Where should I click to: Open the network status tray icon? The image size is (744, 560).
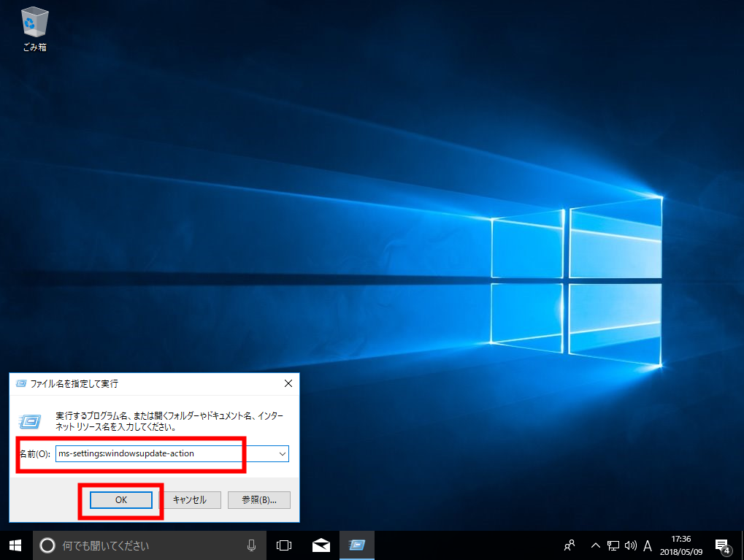(613, 546)
